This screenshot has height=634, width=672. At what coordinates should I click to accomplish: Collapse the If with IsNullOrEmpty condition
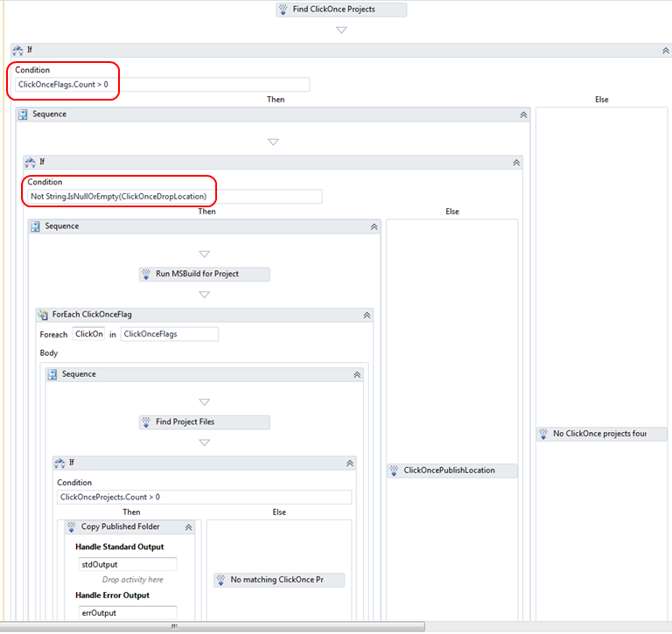pyautogui.click(x=516, y=163)
